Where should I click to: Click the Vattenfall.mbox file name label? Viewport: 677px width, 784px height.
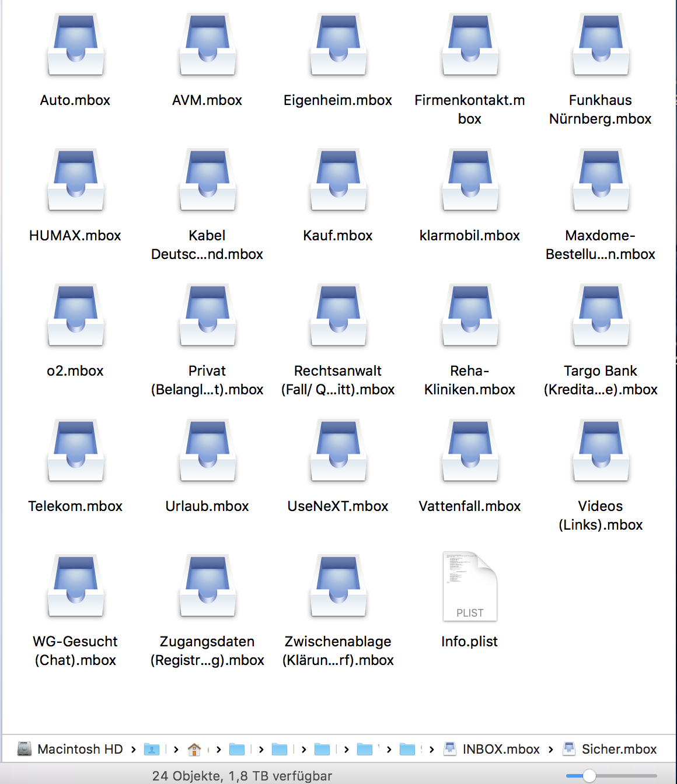[470, 506]
